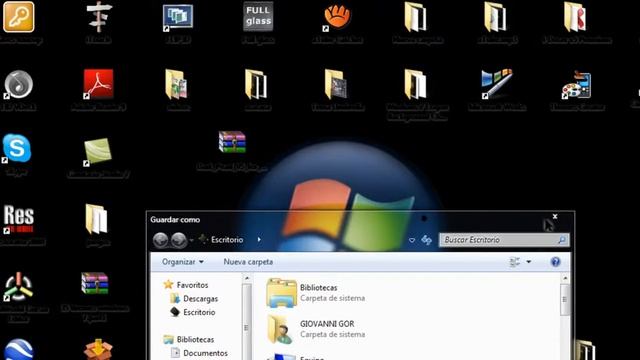This screenshot has height=360, width=640.
Task: Select Escritorio in the address breadcrumb
Action: click(x=227, y=240)
